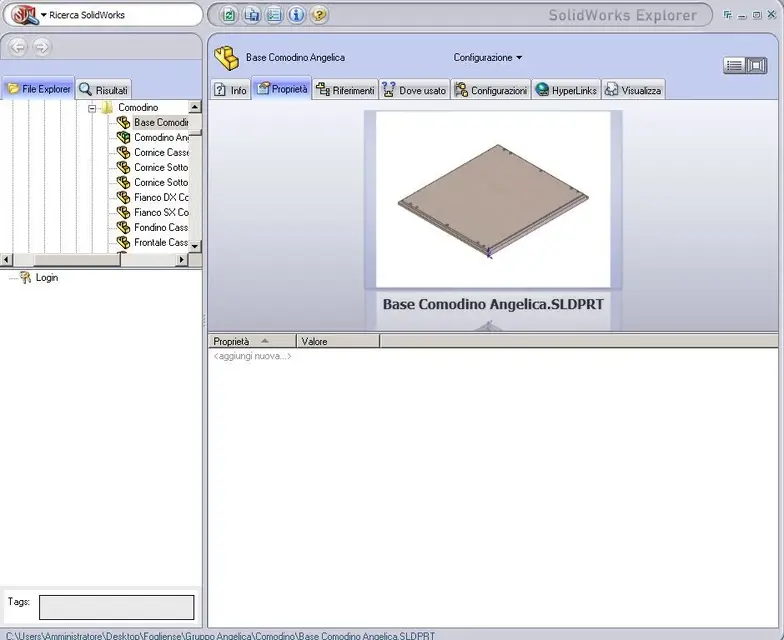Click the Valore column header
Screen dimensions: 784x640
[338, 342]
